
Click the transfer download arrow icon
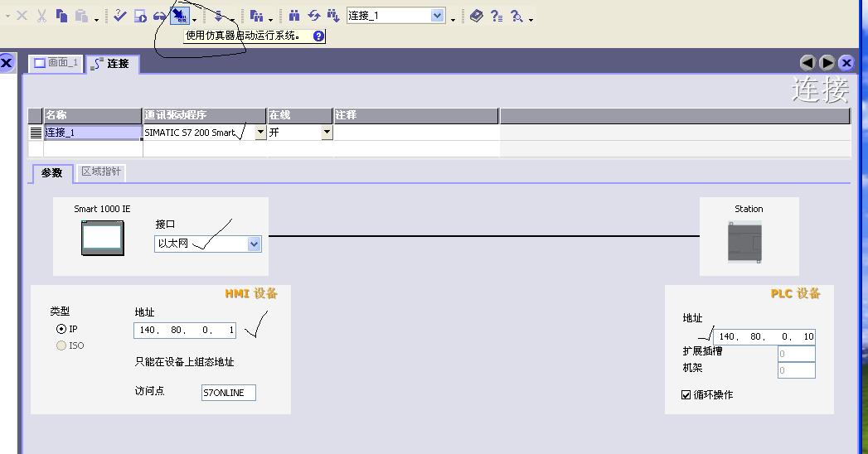[219, 16]
